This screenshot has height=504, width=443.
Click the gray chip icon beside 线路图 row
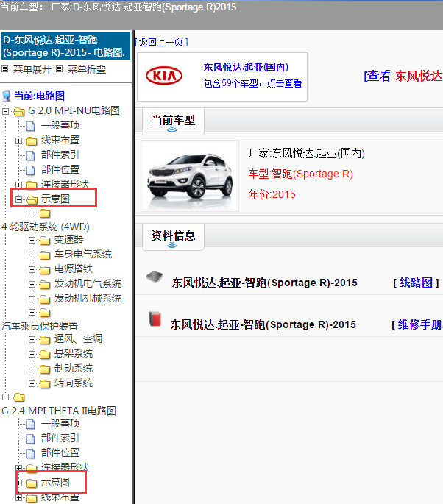point(155,276)
